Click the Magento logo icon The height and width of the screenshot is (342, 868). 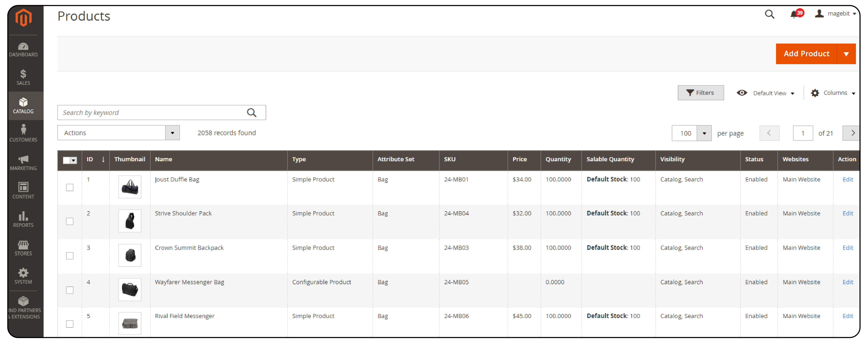point(23,18)
